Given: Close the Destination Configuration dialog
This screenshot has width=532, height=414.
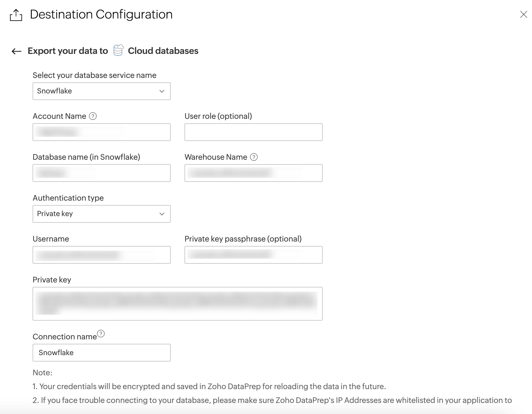Looking at the screenshot, I should point(523,14).
